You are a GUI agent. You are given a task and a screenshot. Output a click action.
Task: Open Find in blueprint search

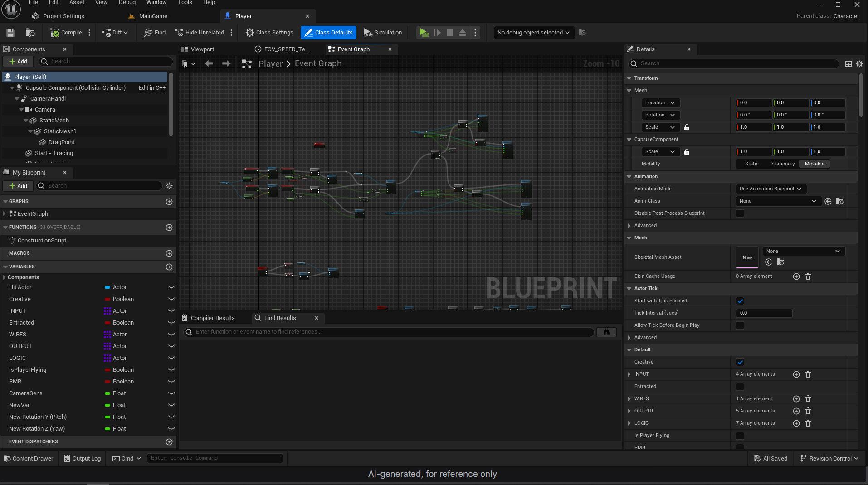pyautogui.click(x=155, y=33)
